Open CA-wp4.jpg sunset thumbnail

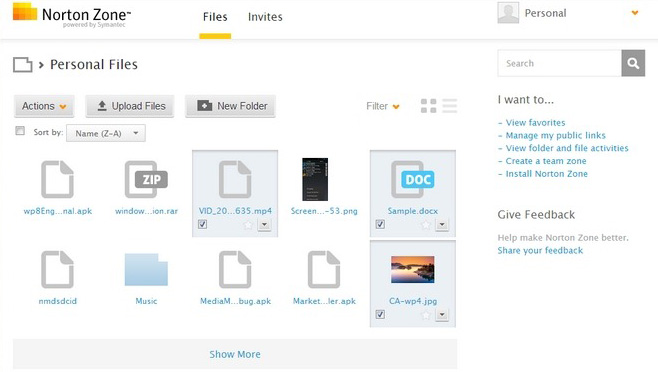click(x=413, y=270)
